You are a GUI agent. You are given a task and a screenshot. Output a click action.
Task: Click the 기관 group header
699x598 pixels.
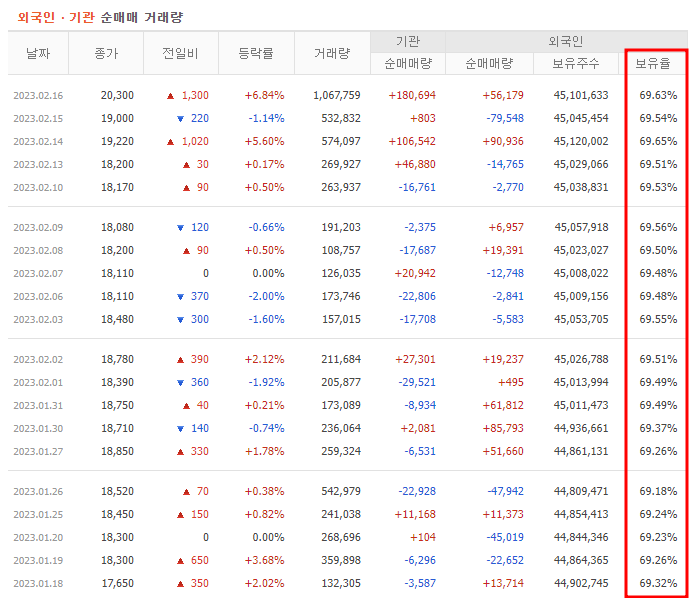408,41
